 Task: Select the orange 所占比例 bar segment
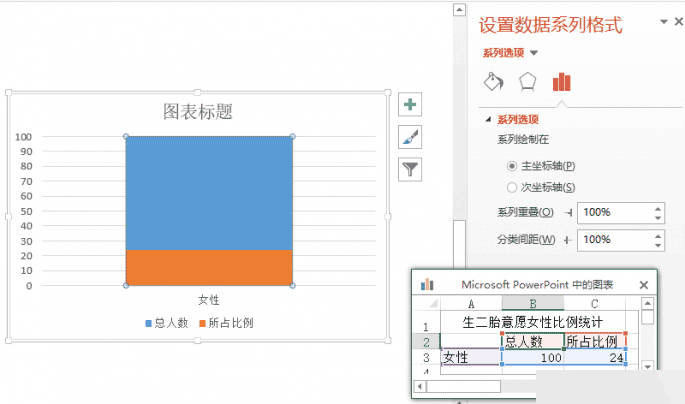209,268
